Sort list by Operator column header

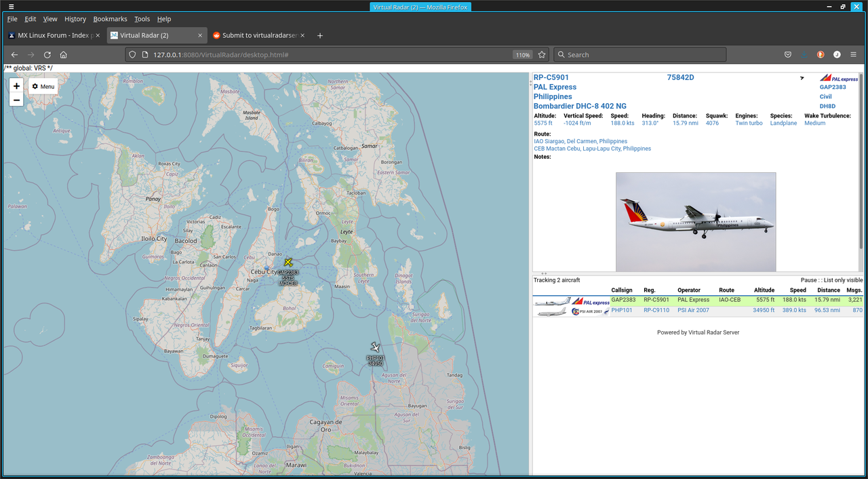click(689, 290)
